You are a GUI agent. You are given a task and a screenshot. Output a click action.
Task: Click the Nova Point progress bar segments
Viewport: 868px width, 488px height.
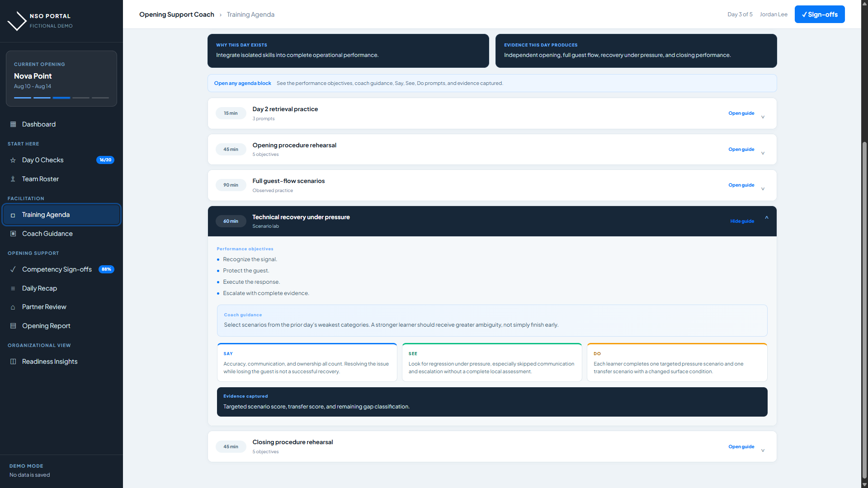[x=61, y=98]
